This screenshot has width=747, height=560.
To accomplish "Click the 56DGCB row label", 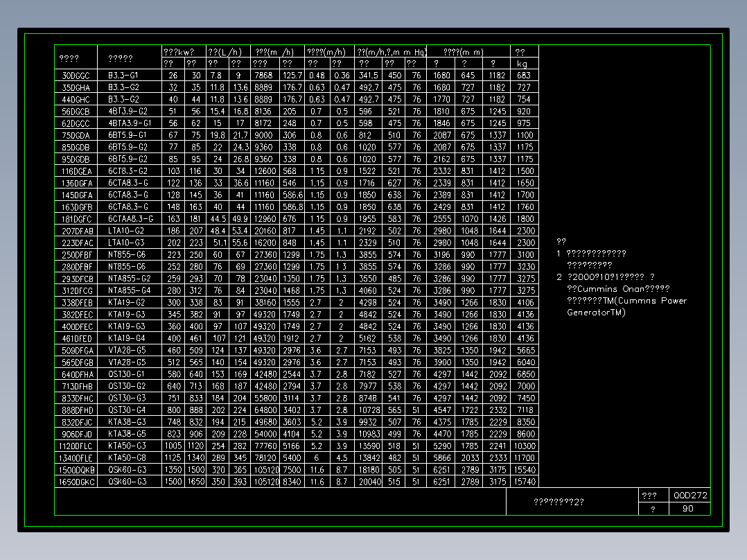I will (x=76, y=111).
